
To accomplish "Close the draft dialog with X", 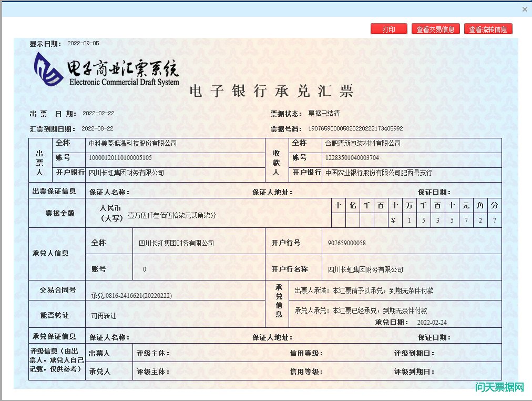I will 525,9.
